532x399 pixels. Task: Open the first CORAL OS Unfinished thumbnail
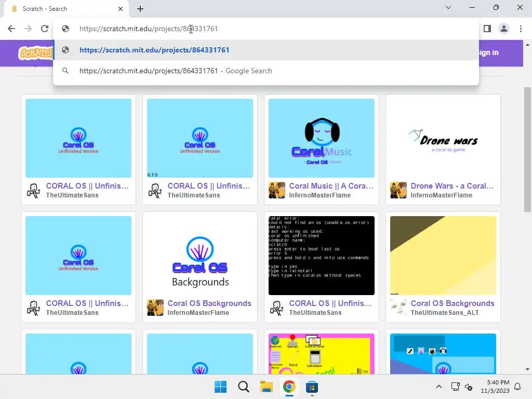point(78,138)
